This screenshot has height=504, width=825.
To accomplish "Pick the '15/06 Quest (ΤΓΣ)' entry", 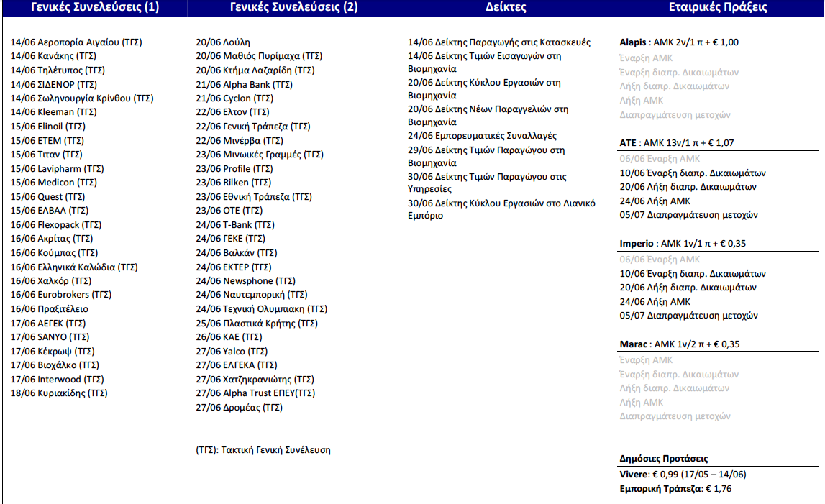I will [x=48, y=197].
